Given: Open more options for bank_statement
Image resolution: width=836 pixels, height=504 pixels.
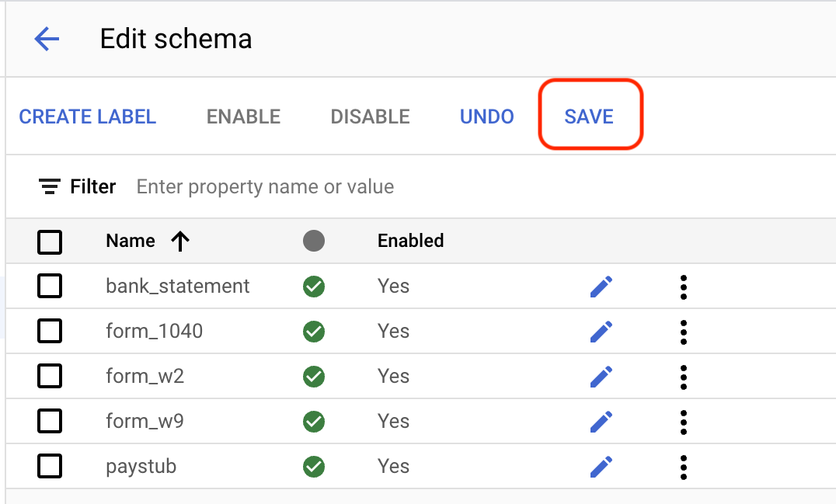Looking at the screenshot, I should tap(683, 287).
